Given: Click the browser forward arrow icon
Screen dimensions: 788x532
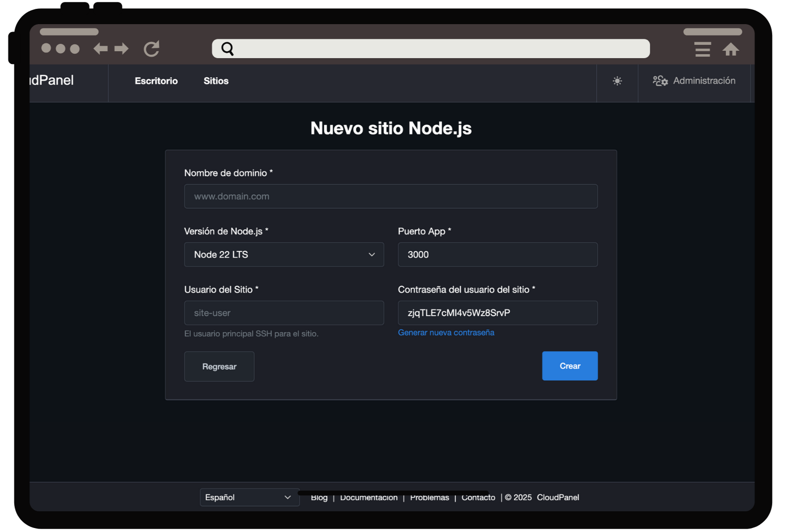Looking at the screenshot, I should 121,49.
